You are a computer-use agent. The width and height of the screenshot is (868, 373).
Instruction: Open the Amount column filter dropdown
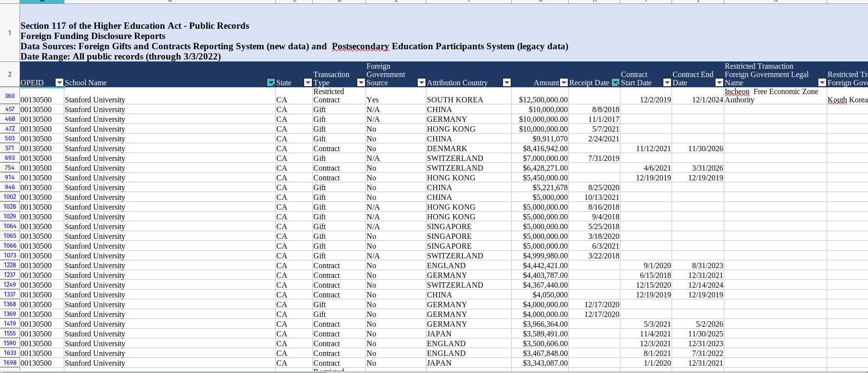[564, 83]
